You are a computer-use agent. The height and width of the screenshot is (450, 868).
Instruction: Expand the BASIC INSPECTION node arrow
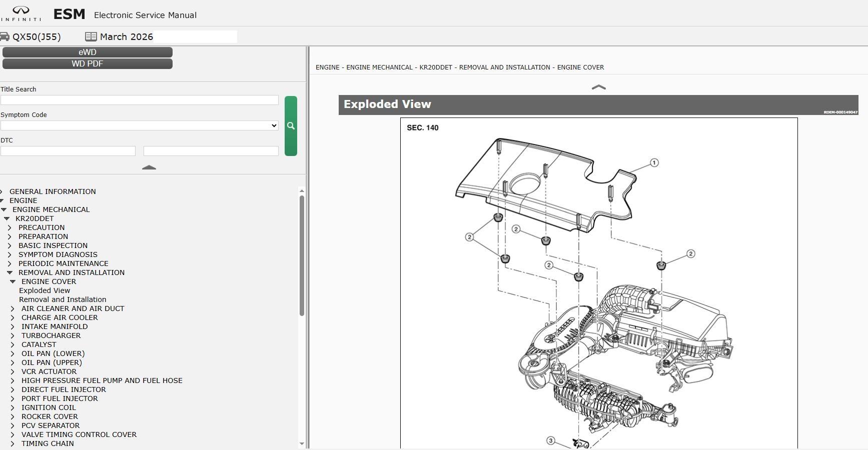click(x=10, y=245)
